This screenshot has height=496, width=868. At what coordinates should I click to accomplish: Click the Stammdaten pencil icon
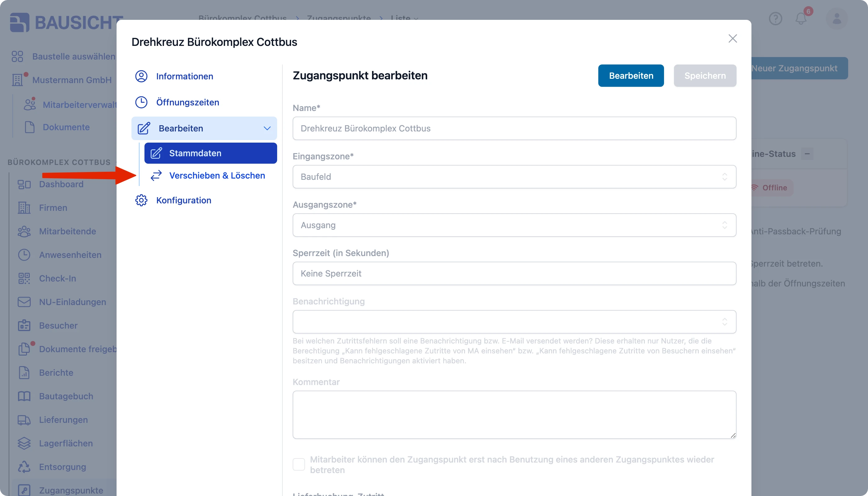(x=156, y=153)
